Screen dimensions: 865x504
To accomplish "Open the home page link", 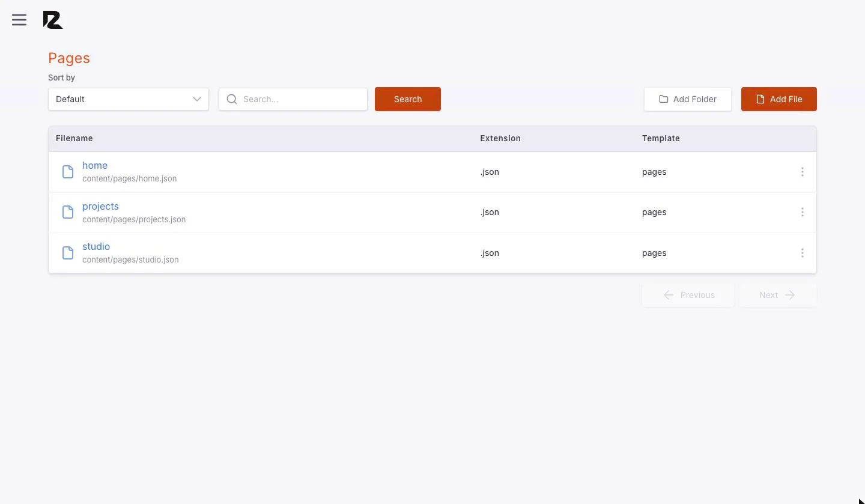I will tap(95, 165).
